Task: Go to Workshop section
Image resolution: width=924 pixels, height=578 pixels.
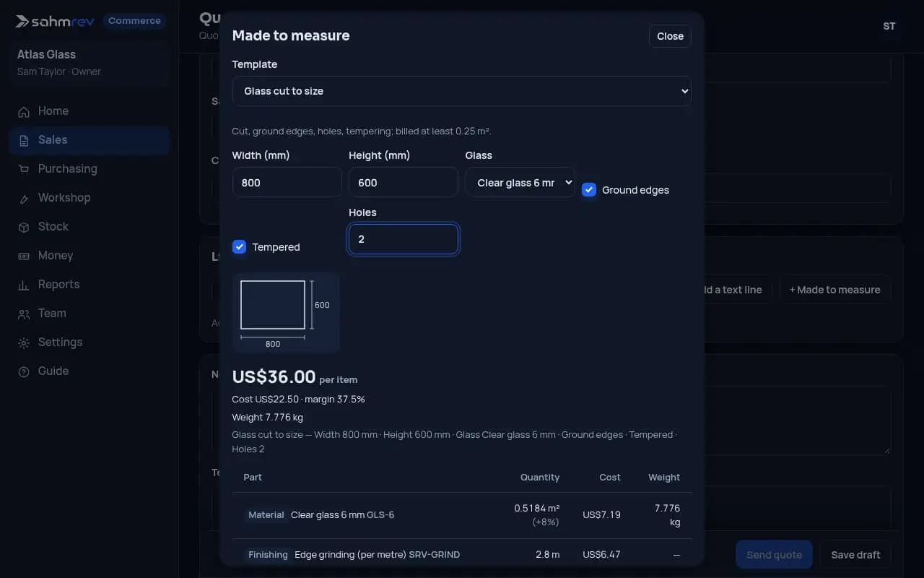Action: coord(90,198)
